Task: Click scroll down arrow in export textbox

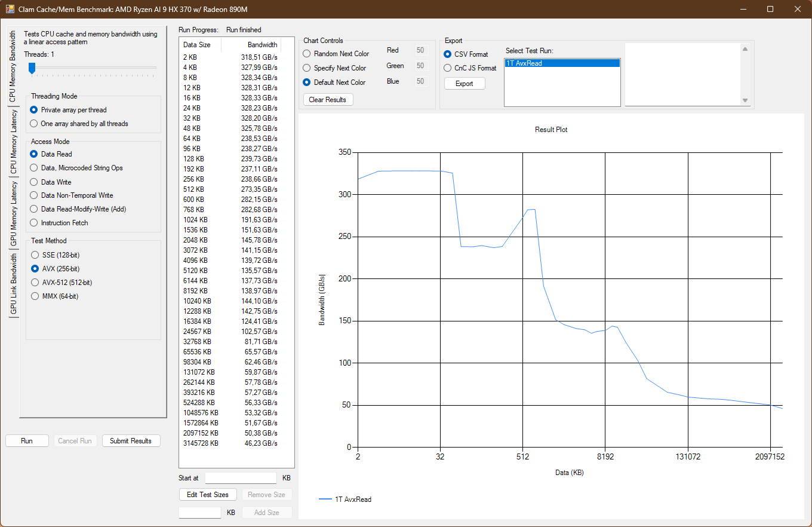Action: tap(745, 100)
